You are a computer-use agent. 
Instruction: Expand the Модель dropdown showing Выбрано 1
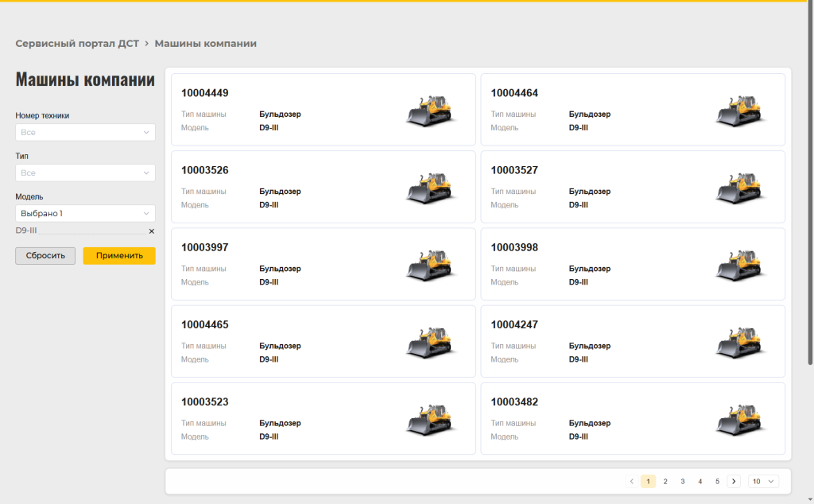[x=85, y=213]
